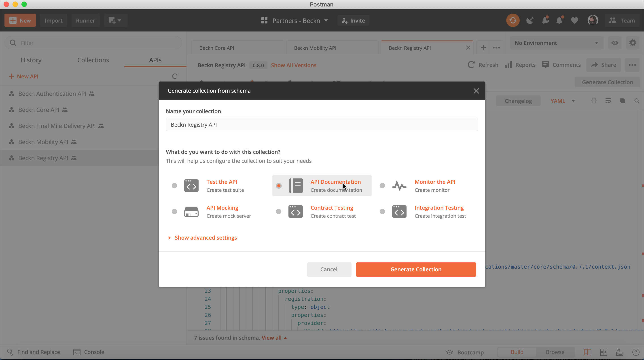Screen dimensions: 644x360
Task: Click the API Documentation page icon
Action: point(296,186)
